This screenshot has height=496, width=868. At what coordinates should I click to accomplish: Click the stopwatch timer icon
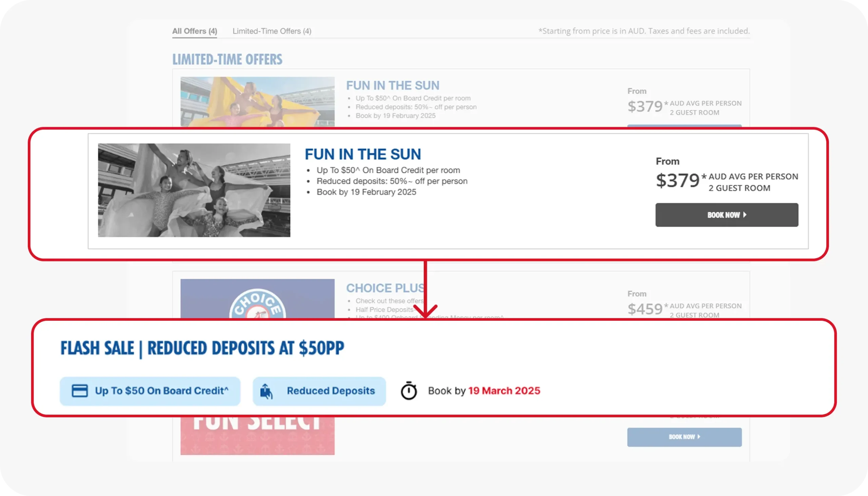[x=409, y=391]
